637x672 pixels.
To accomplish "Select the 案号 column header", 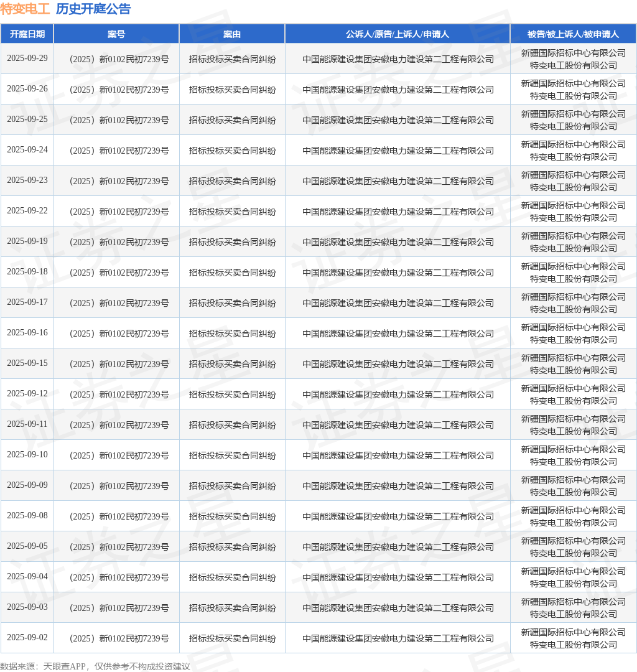I will [x=116, y=34].
